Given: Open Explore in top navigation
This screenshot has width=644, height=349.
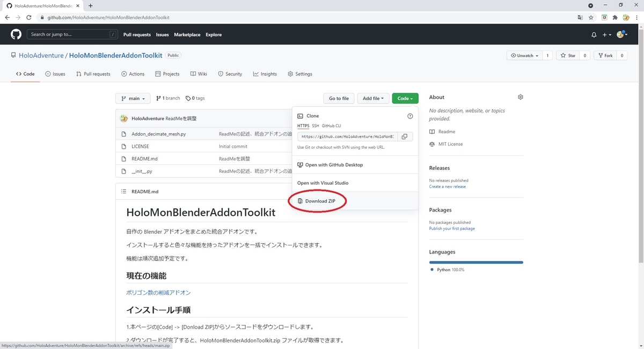Looking at the screenshot, I should pyautogui.click(x=214, y=35).
